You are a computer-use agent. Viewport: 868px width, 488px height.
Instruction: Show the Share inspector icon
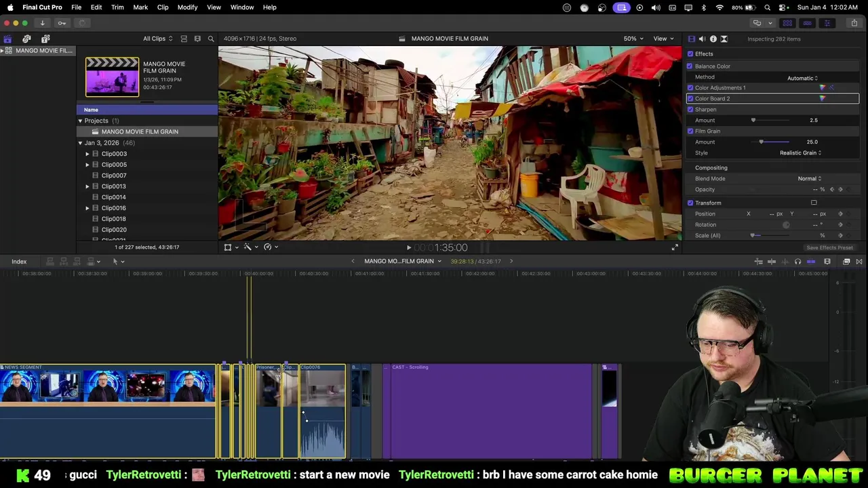coord(724,39)
